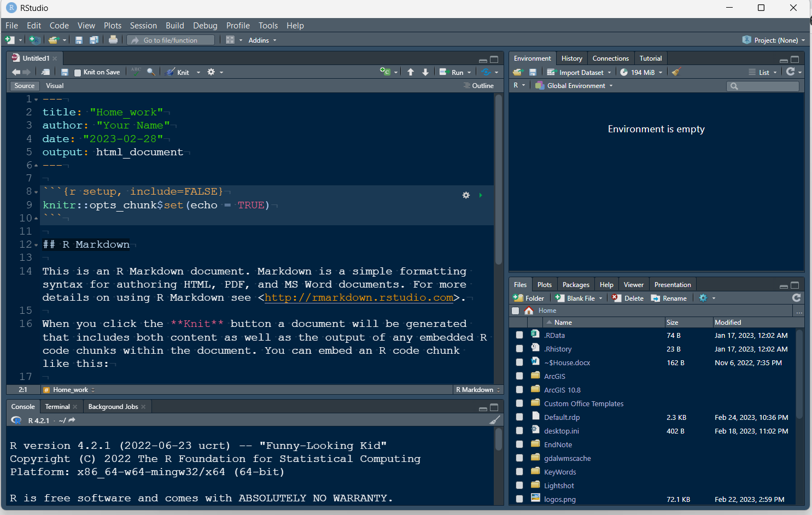Load a workspace in the Environment pane

(518, 72)
